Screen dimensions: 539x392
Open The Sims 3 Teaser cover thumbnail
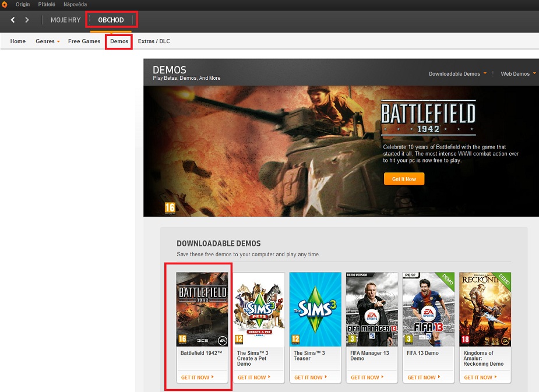coord(315,309)
